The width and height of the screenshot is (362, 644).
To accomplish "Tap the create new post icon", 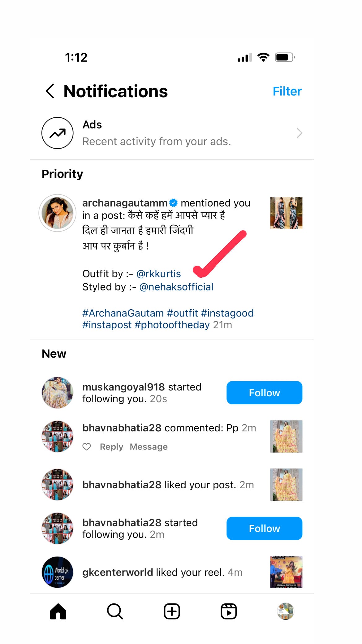I will [x=172, y=611].
